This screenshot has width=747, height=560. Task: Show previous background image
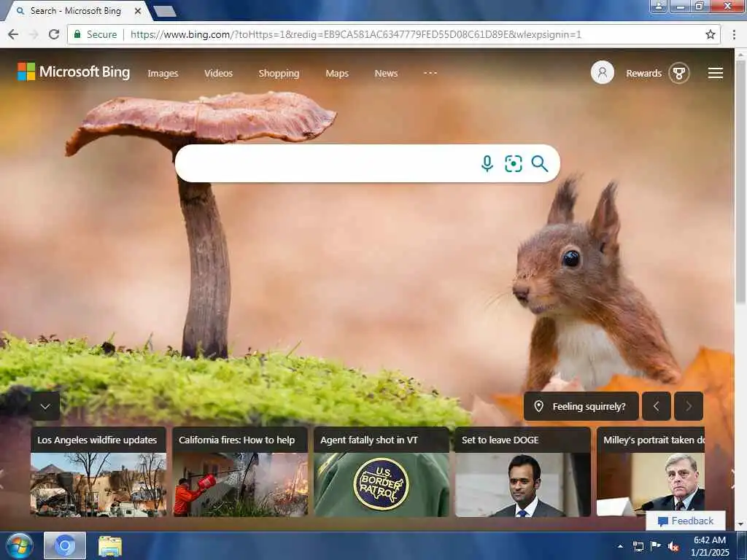coord(656,406)
